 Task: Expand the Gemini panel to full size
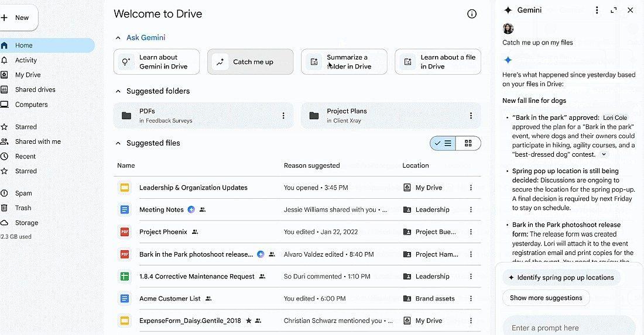(x=614, y=11)
